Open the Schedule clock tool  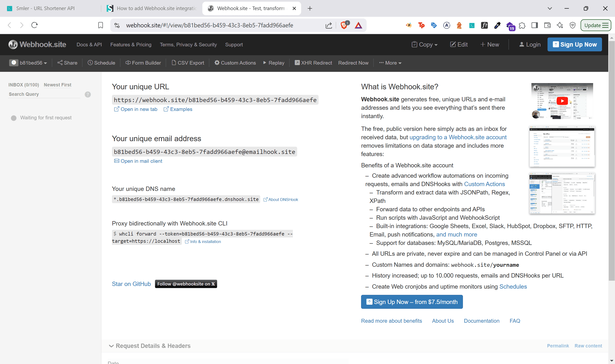coord(101,63)
